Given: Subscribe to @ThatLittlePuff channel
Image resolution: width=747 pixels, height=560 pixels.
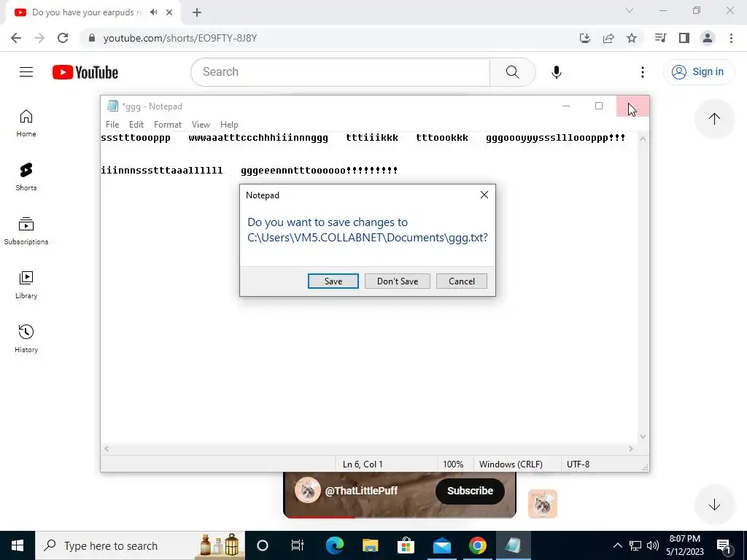Looking at the screenshot, I should coord(470,491).
